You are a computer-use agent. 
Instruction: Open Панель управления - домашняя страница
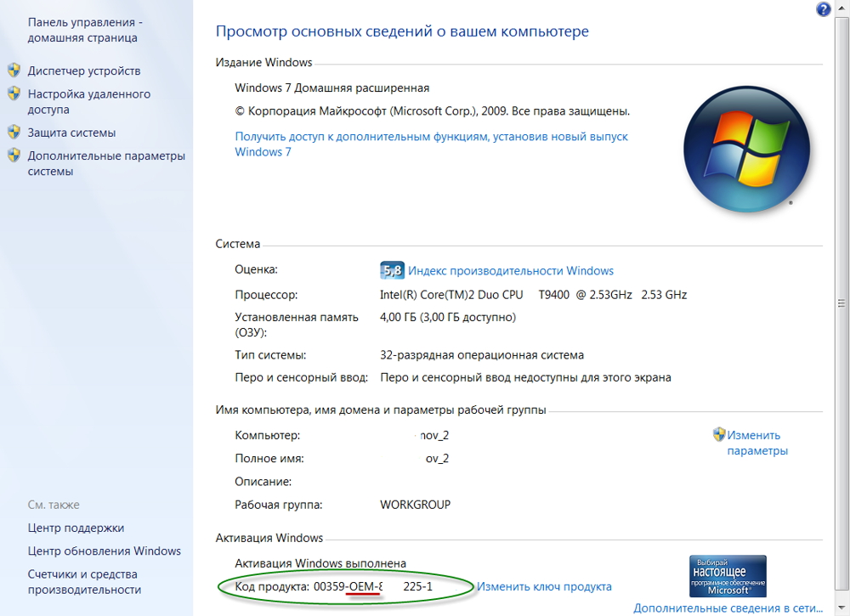click(85, 30)
